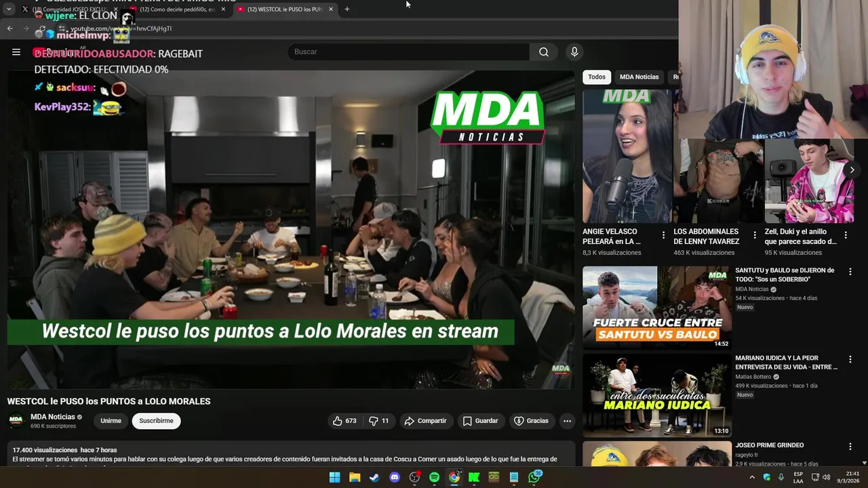Click the tray microphone icon

tap(781, 477)
